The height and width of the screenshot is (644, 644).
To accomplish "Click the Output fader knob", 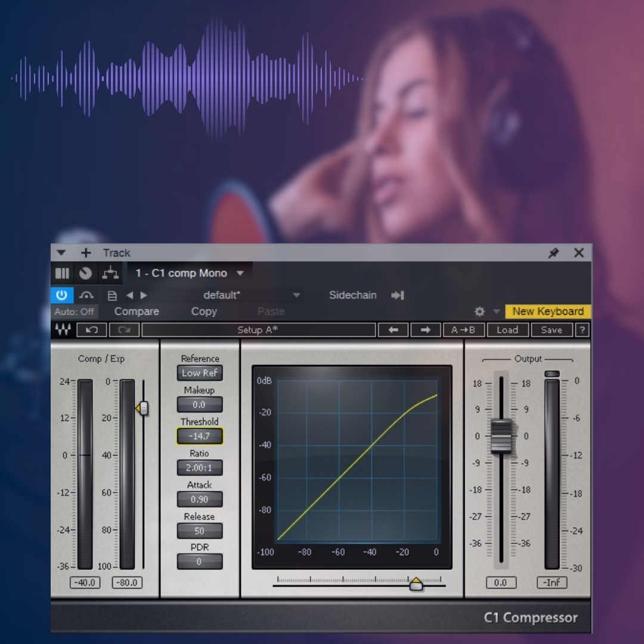I will coord(501,436).
